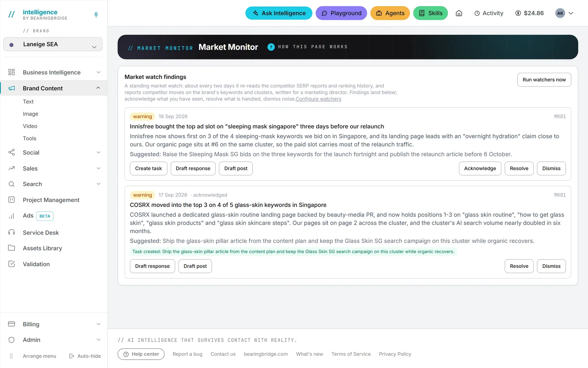
Task: Dismiss the Innisfree ad slot finding
Action: tap(551, 168)
